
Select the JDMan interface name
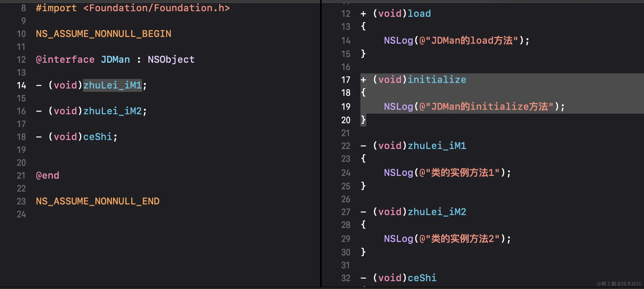coord(115,59)
